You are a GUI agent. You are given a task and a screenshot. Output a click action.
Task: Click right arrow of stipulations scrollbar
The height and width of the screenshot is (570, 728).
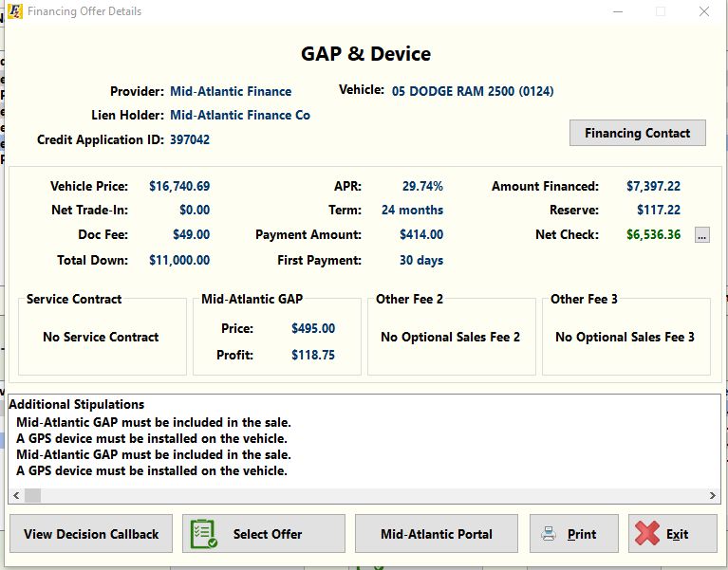click(712, 495)
